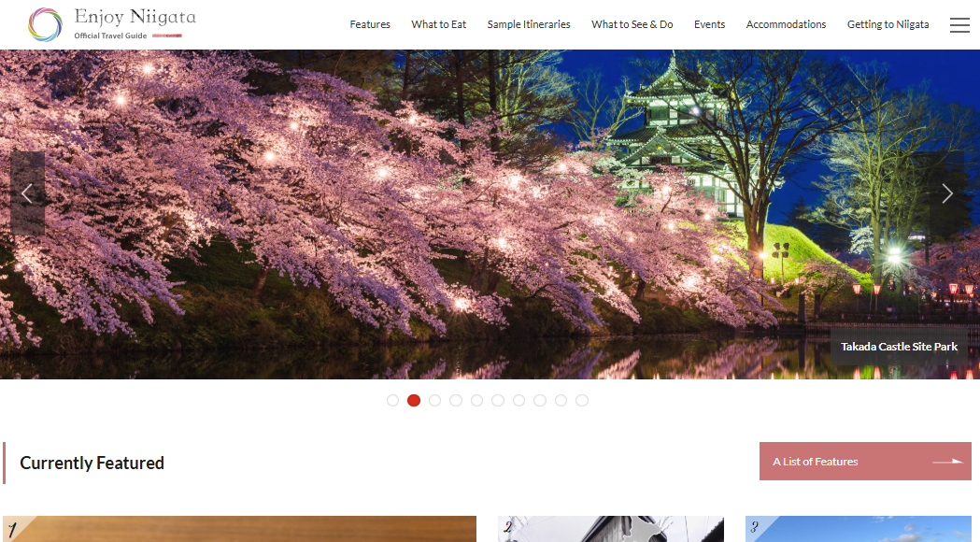Select the last carousel dot

pos(582,400)
